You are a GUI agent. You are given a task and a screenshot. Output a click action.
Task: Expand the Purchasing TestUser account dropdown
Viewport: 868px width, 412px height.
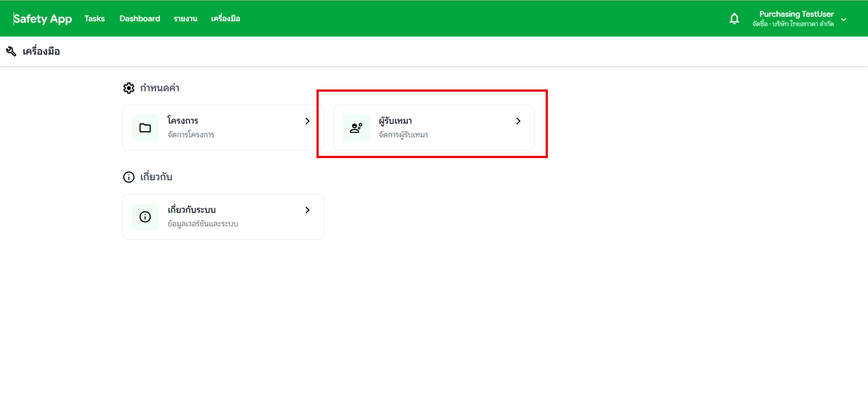coord(844,19)
